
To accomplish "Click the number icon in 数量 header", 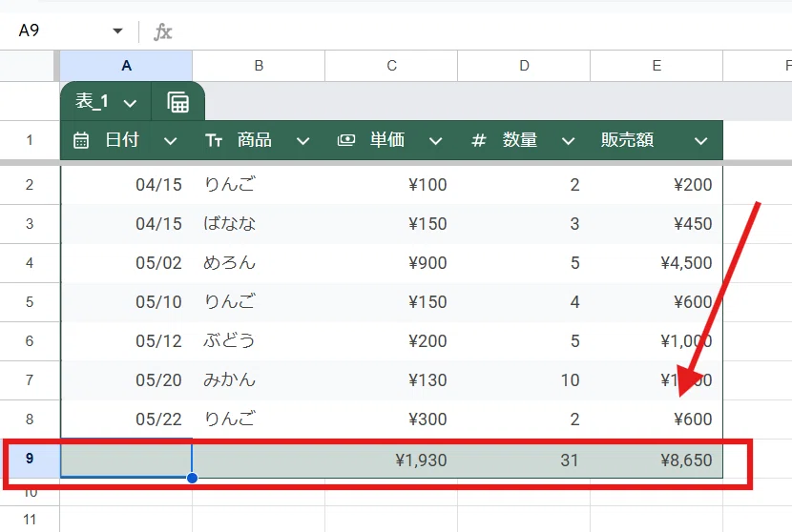I will (478, 140).
